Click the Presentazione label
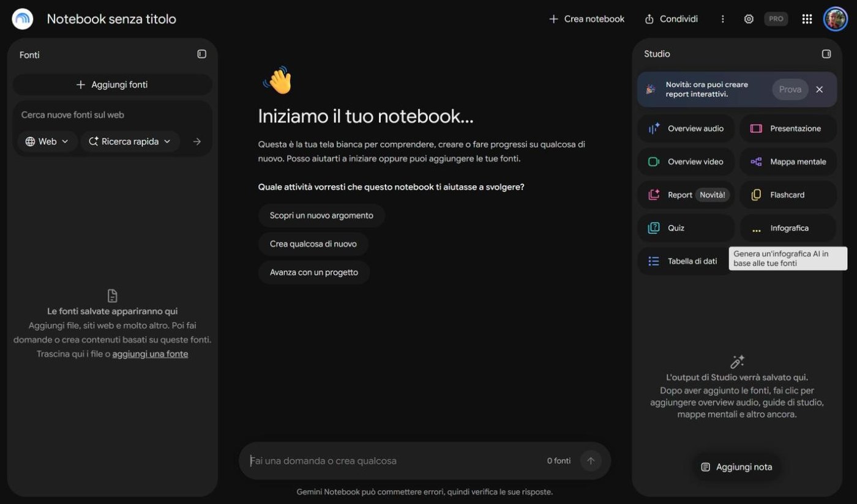 point(795,128)
